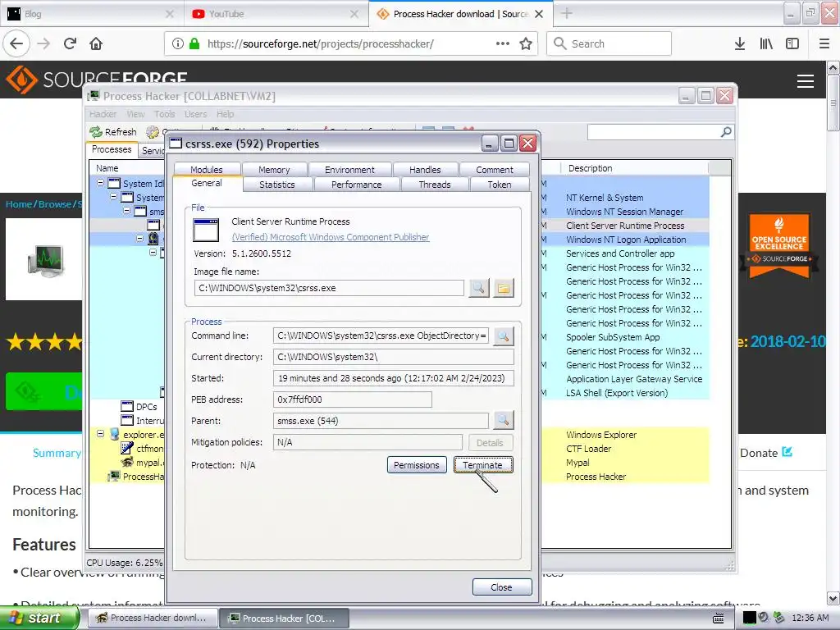Open the Environment tab
The width and height of the screenshot is (840, 630).
pyautogui.click(x=349, y=169)
